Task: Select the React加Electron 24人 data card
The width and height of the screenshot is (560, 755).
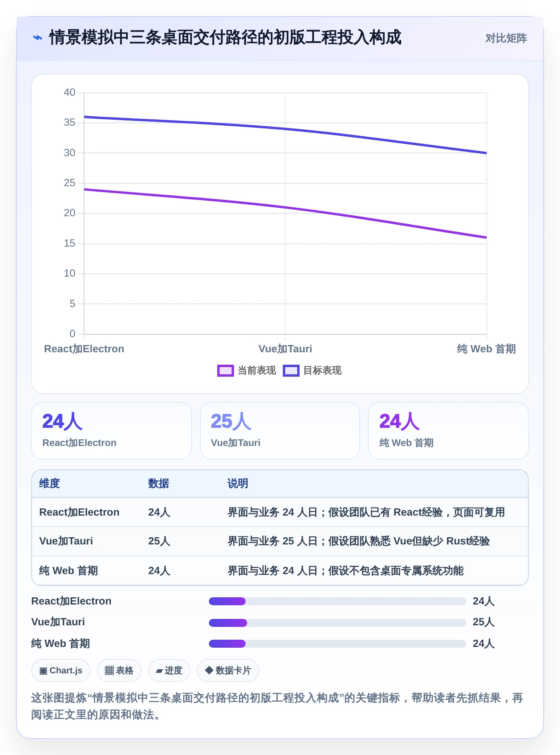Action: pos(112,431)
